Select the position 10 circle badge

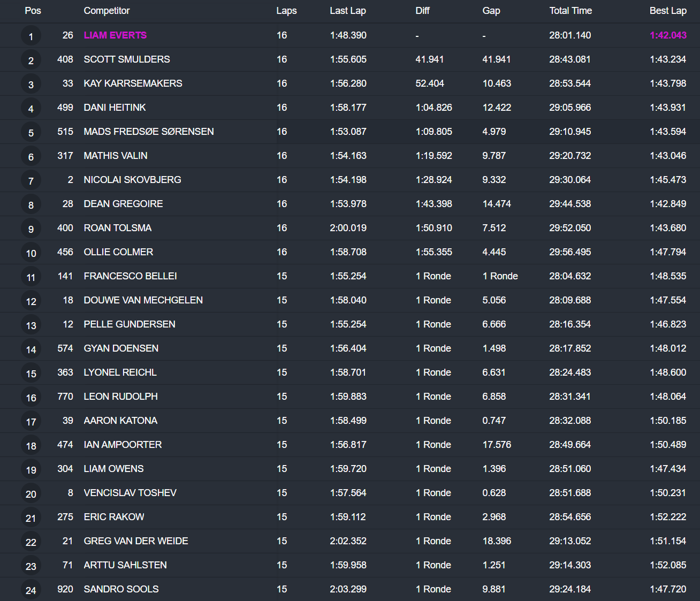(31, 253)
